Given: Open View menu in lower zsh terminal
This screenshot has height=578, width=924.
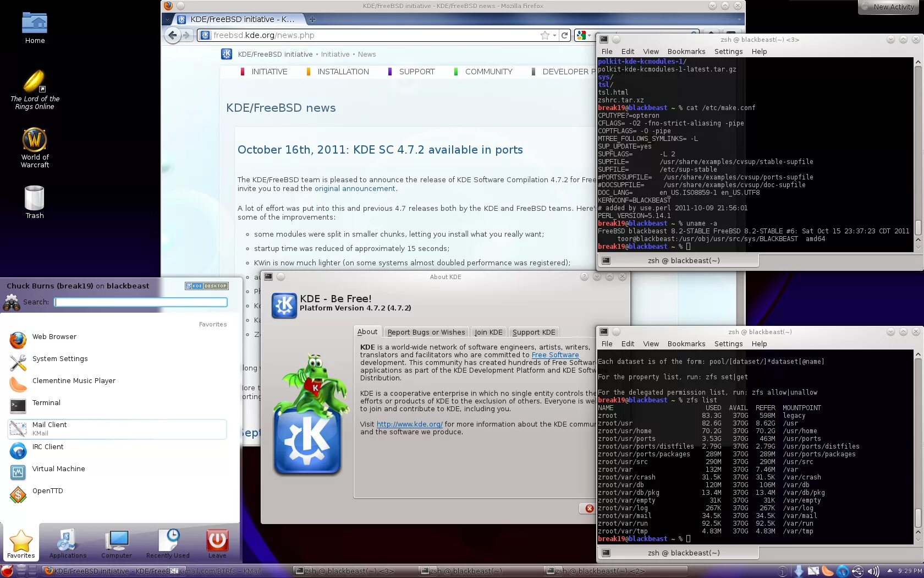Looking at the screenshot, I should pyautogui.click(x=651, y=343).
